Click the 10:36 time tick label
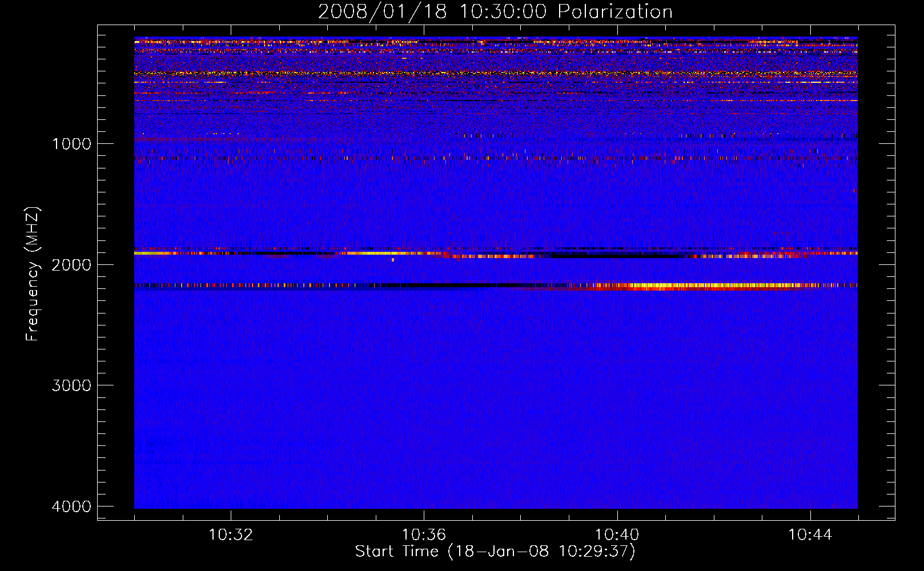924x571 pixels. 424,535
